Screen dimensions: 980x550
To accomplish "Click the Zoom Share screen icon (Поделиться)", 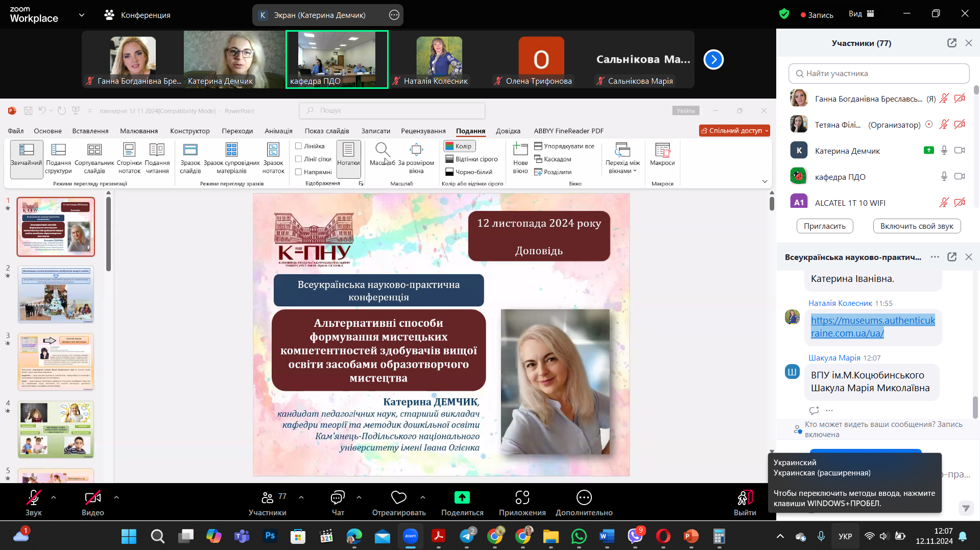I will (x=462, y=497).
